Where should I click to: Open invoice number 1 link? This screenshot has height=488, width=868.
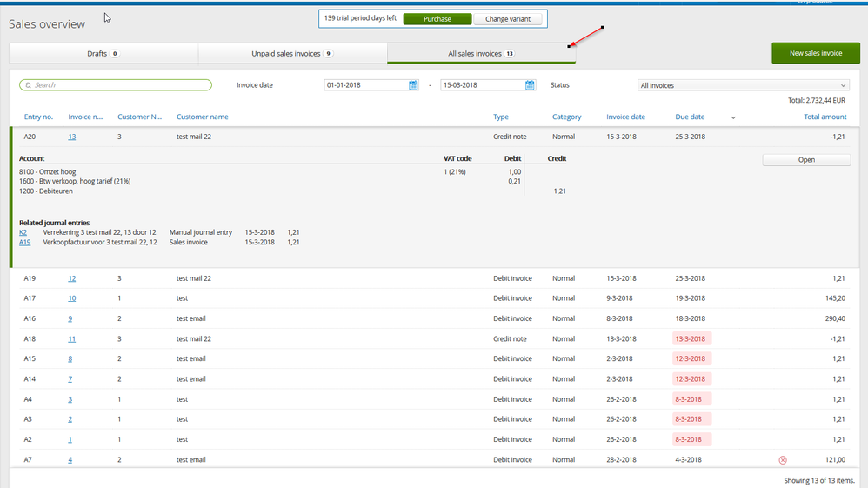coord(70,440)
